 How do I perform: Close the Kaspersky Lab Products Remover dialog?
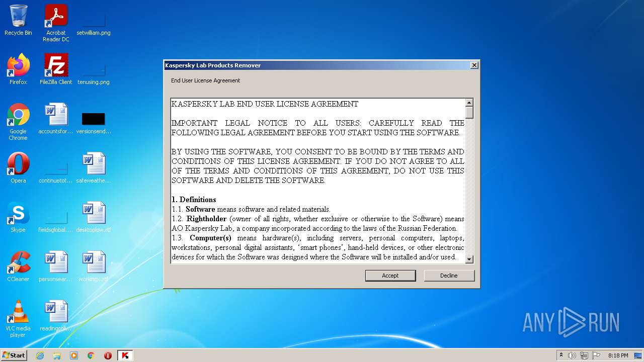tap(474, 65)
